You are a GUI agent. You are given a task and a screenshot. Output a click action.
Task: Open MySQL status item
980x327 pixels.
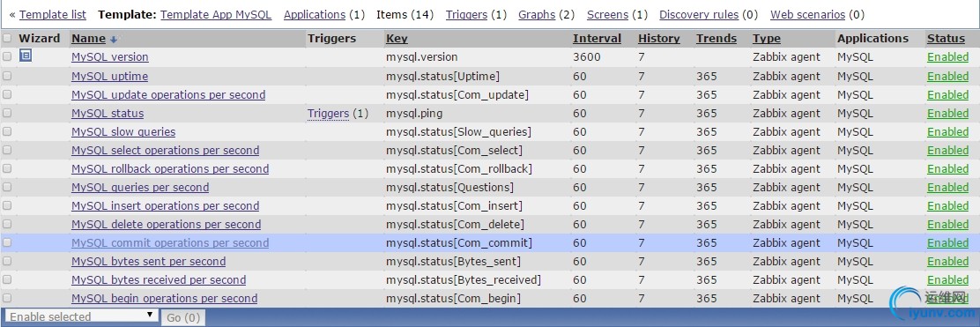click(108, 114)
